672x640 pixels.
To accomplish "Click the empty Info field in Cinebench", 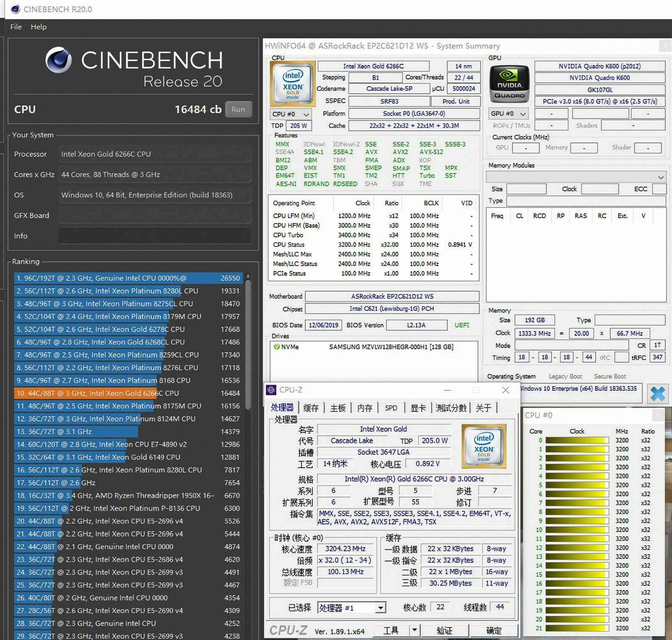I will 155,236.
